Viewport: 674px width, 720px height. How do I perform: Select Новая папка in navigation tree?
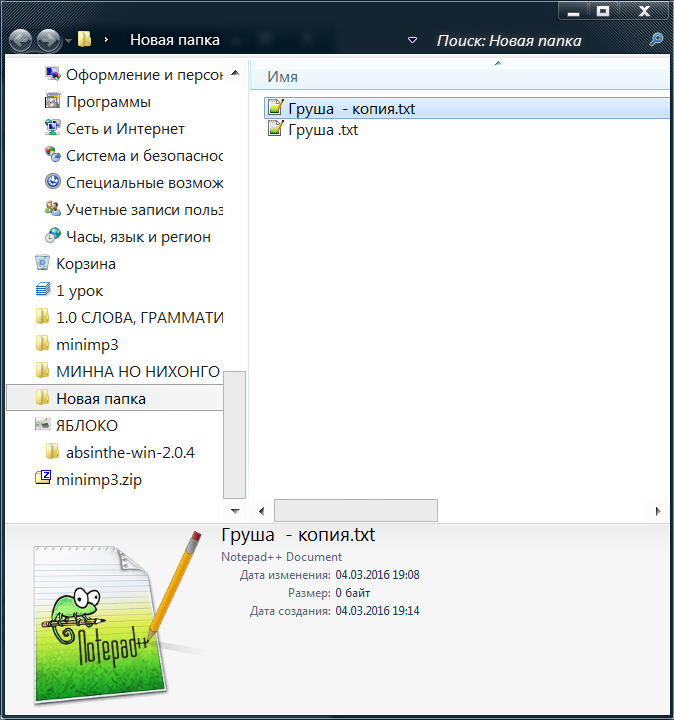click(x=101, y=399)
